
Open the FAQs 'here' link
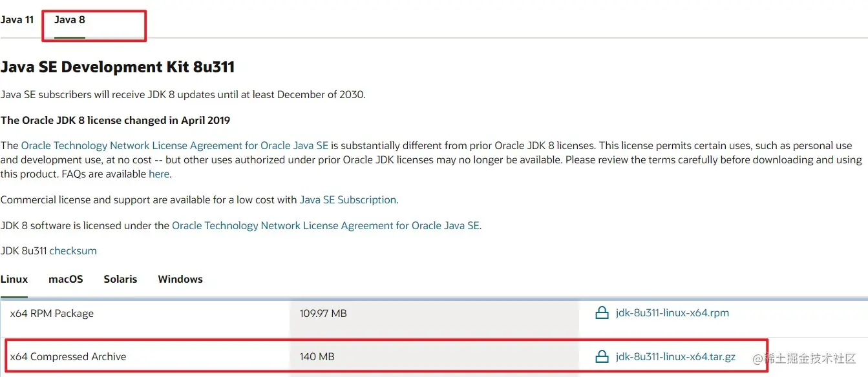[159, 174]
